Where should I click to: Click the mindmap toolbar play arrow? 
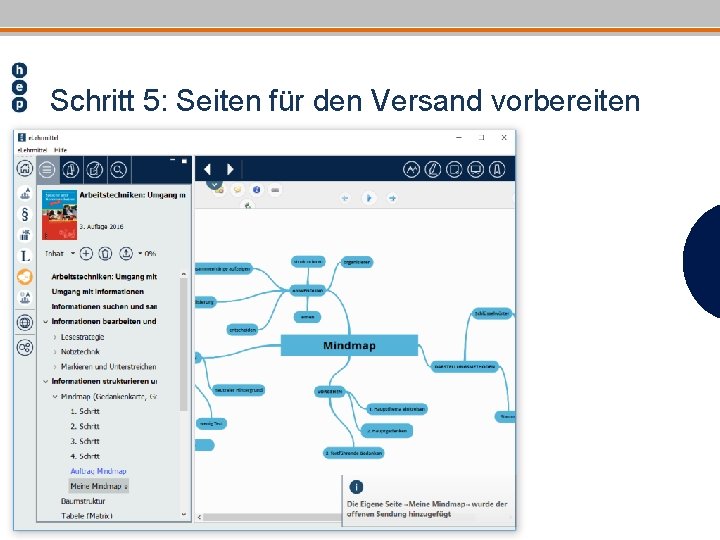coord(369,198)
